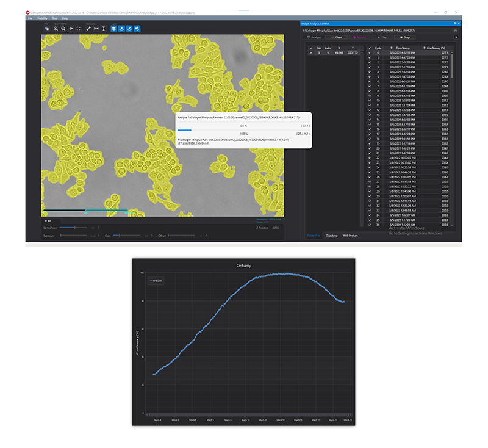The width and height of the screenshot is (488, 448).
Task: Click the Chart button
Action: click(337, 37)
